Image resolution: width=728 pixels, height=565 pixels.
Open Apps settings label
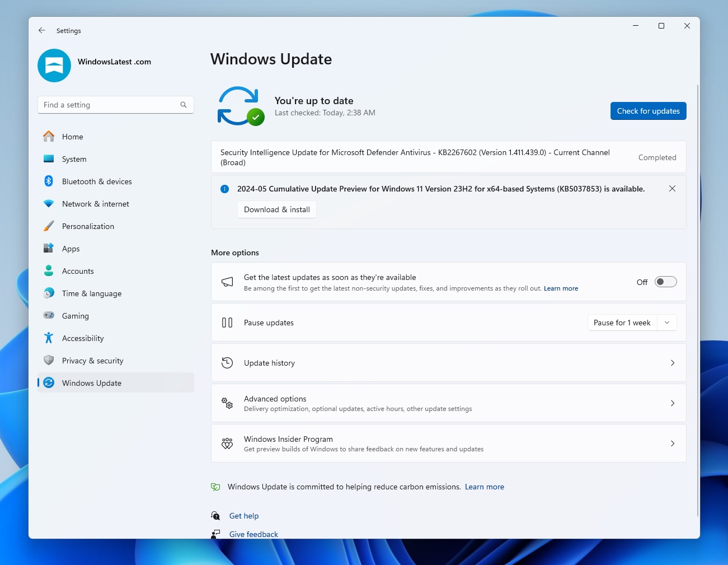pos(71,249)
